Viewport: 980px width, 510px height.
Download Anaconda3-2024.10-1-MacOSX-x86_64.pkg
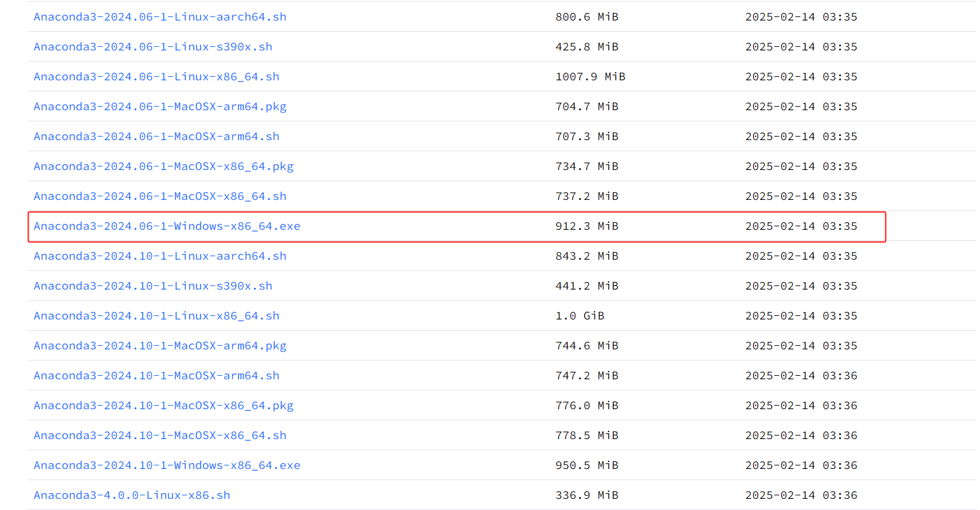coord(163,406)
